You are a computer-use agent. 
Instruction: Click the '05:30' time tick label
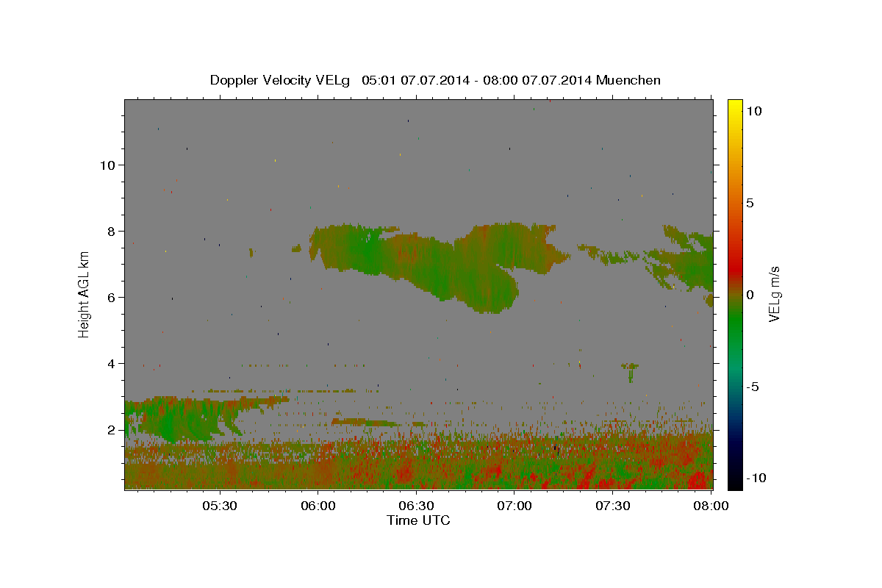(220, 506)
